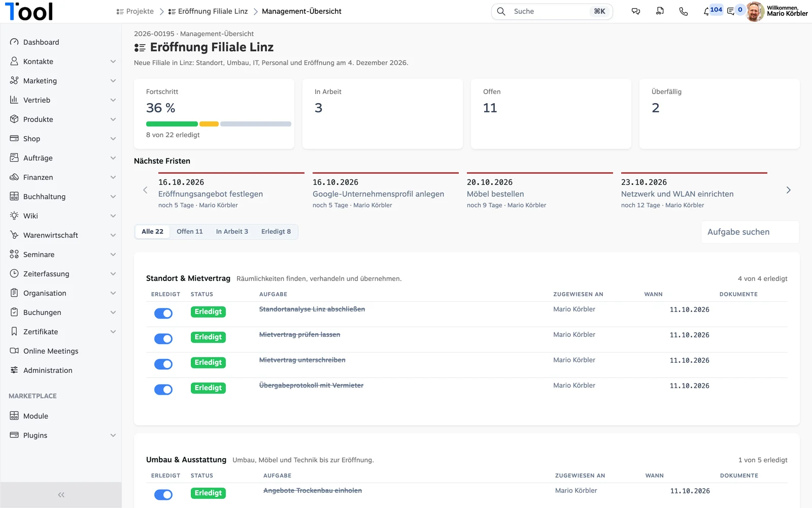The height and width of the screenshot is (508, 812).
Task: Open the Dashboard sidebar icon
Action: (14, 42)
